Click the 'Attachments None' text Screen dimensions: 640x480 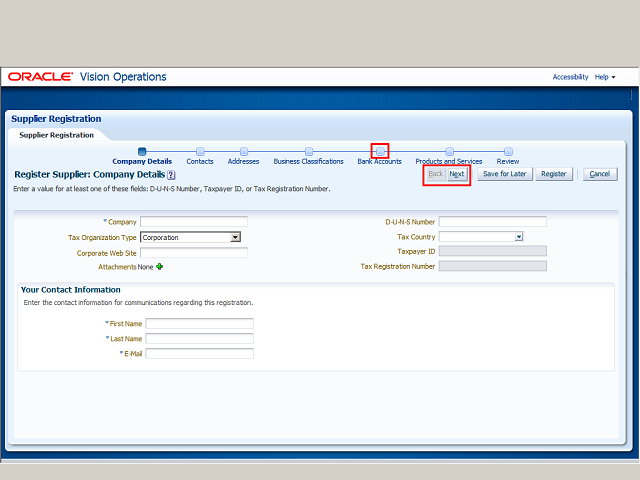(126, 267)
